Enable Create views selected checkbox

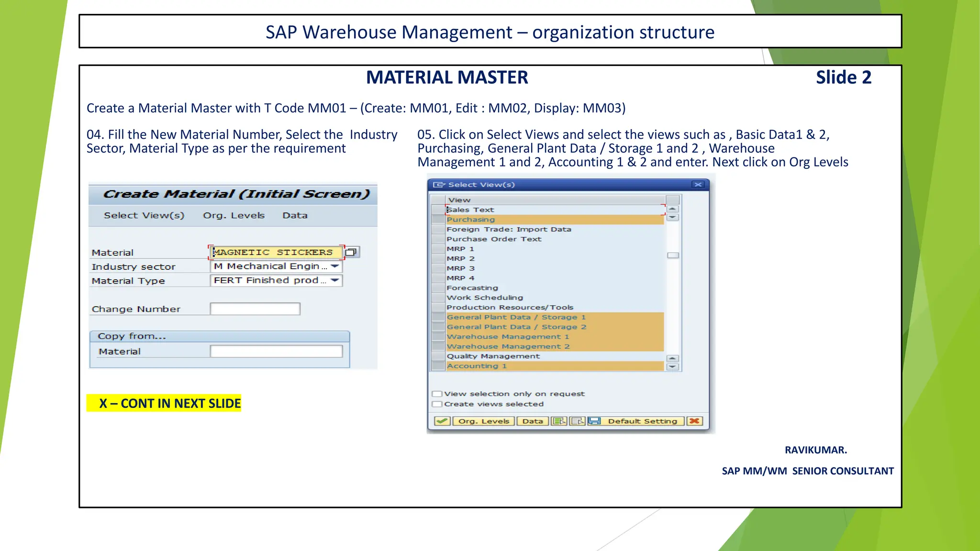436,404
